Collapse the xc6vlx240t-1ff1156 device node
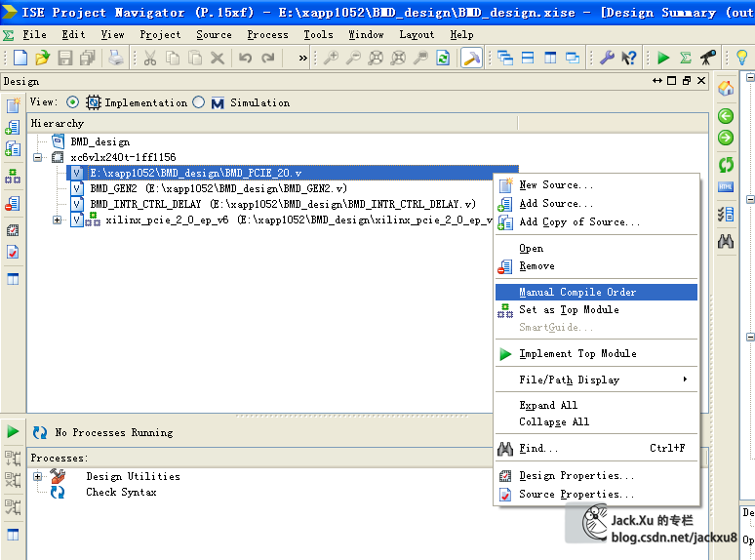Image resolution: width=755 pixels, height=560 pixels. 38,157
